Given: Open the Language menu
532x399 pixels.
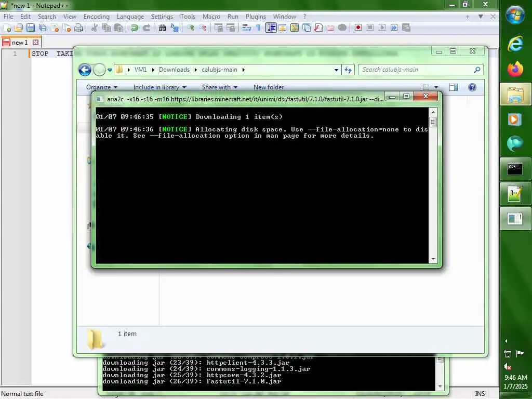Looking at the screenshot, I should pyautogui.click(x=130, y=17).
